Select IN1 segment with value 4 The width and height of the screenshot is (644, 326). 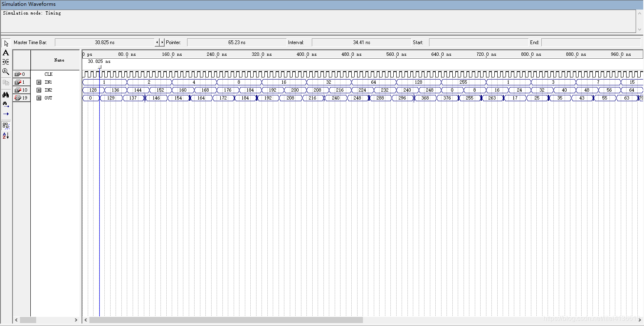click(194, 82)
